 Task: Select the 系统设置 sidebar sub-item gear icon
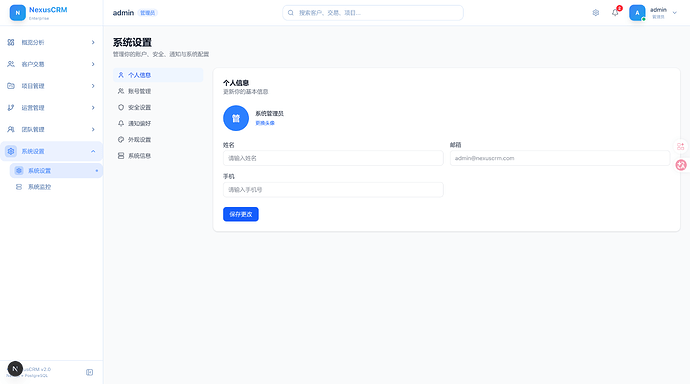19,171
